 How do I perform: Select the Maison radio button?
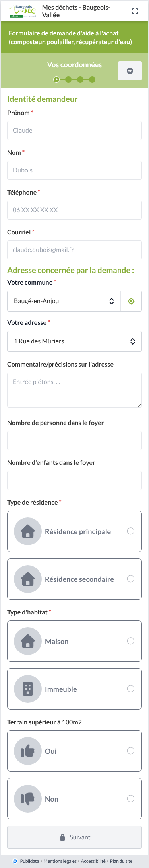[130, 641]
